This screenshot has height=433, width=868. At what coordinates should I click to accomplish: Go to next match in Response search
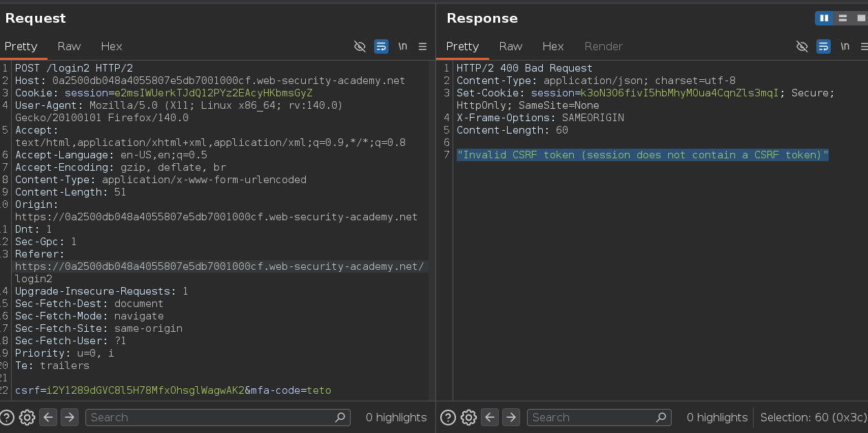[511, 417]
